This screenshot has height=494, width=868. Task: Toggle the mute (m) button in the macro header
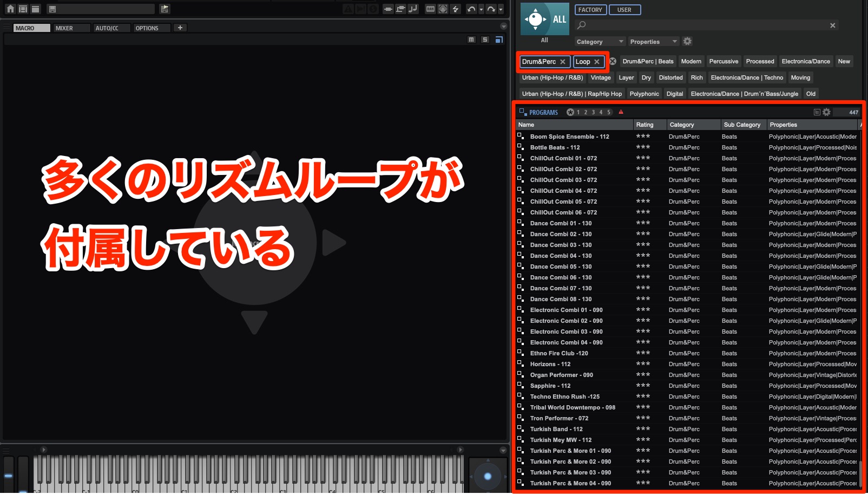pos(471,40)
